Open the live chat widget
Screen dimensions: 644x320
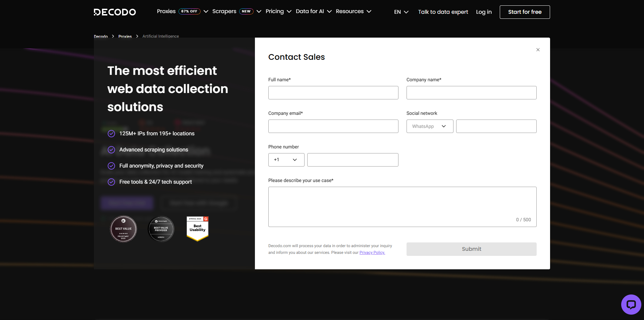coord(631,305)
